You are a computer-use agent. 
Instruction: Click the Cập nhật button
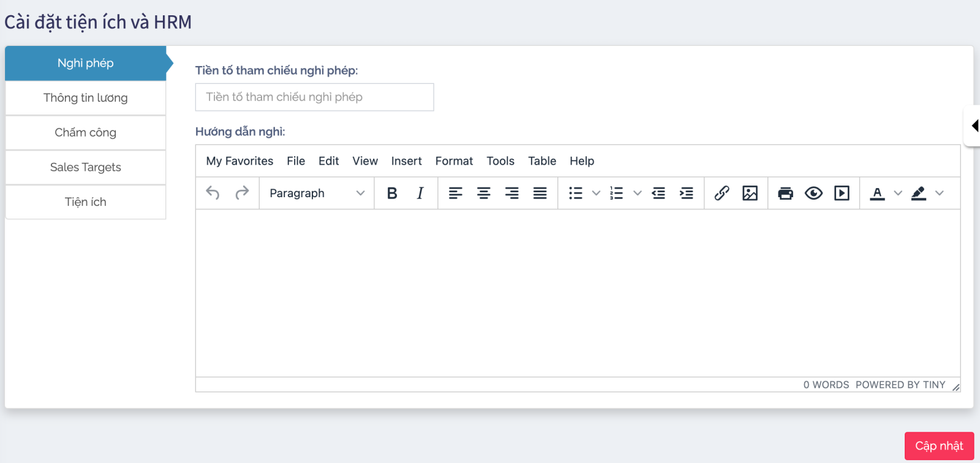pyautogui.click(x=939, y=446)
